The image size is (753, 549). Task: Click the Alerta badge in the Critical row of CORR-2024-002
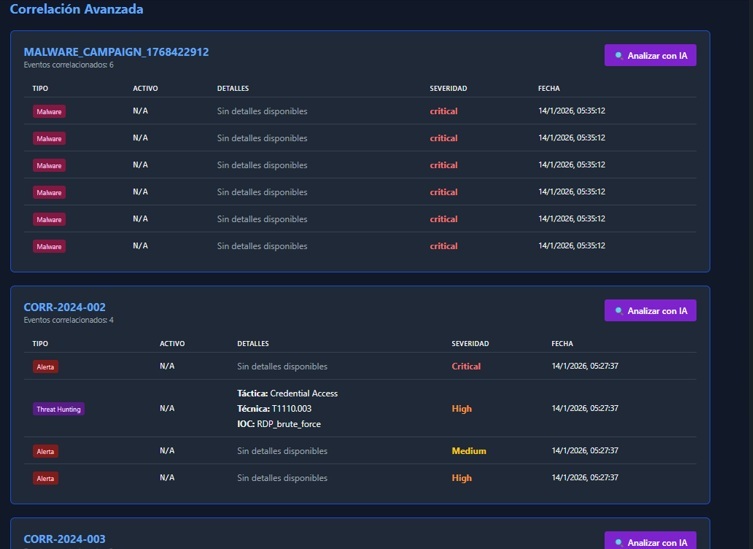tap(46, 367)
